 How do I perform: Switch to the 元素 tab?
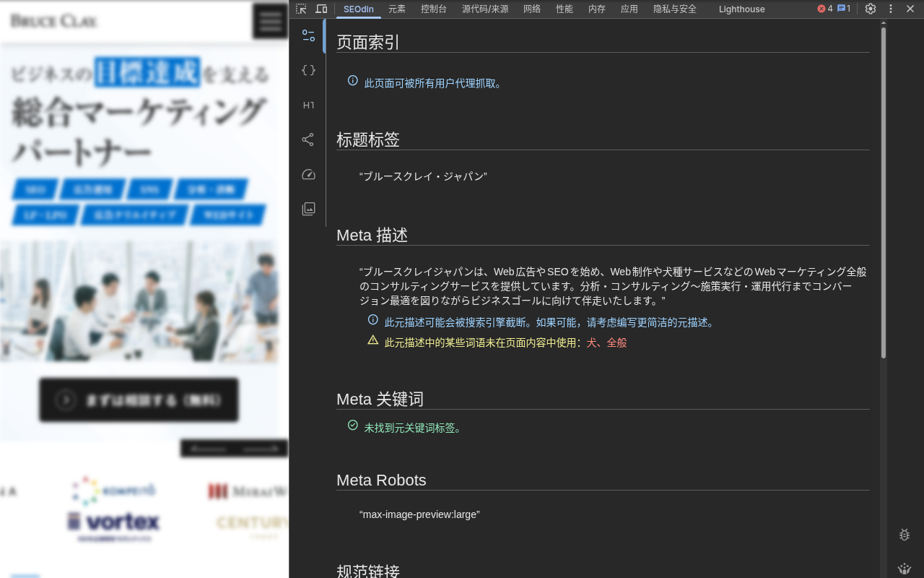397,9
